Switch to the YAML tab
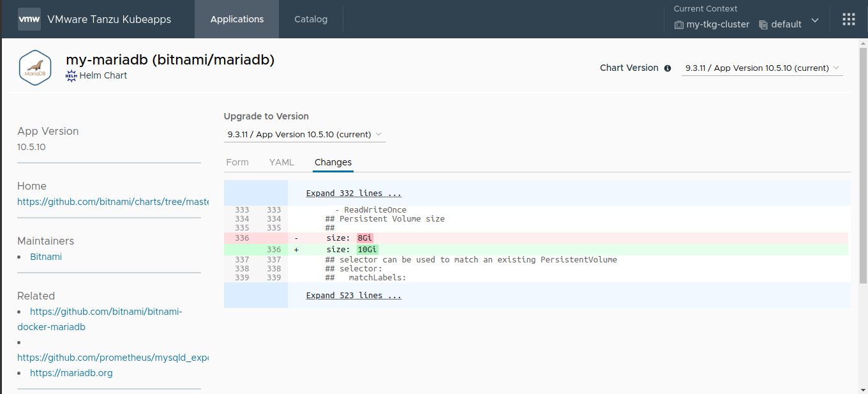868x394 pixels. [x=281, y=162]
